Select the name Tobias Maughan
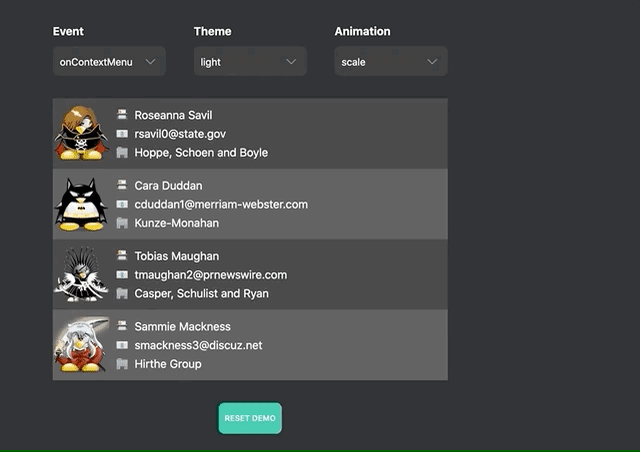This screenshot has width=640, height=452. tap(177, 256)
